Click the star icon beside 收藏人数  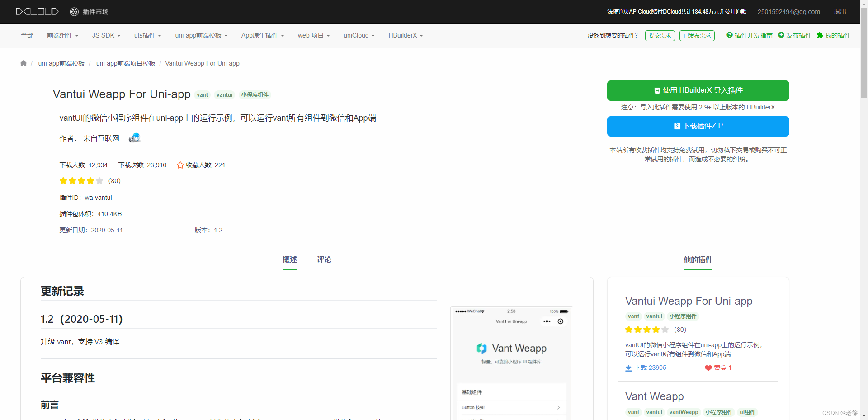[x=179, y=165]
